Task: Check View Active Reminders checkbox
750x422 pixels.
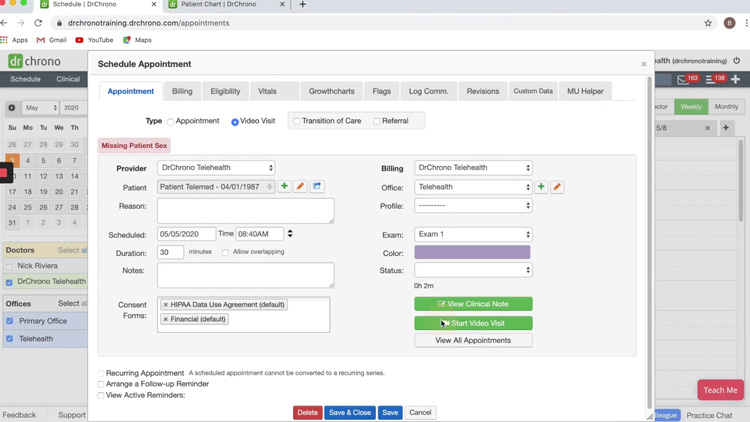Action: click(x=100, y=396)
